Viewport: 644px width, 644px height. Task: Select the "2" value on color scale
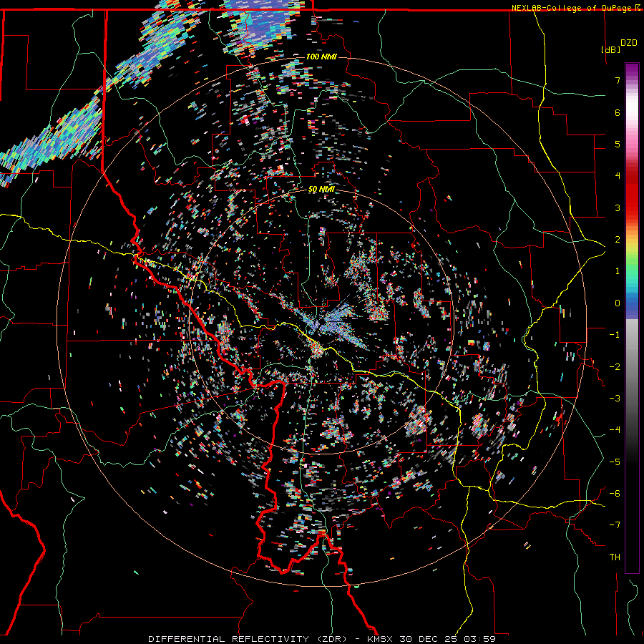pos(618,240)
